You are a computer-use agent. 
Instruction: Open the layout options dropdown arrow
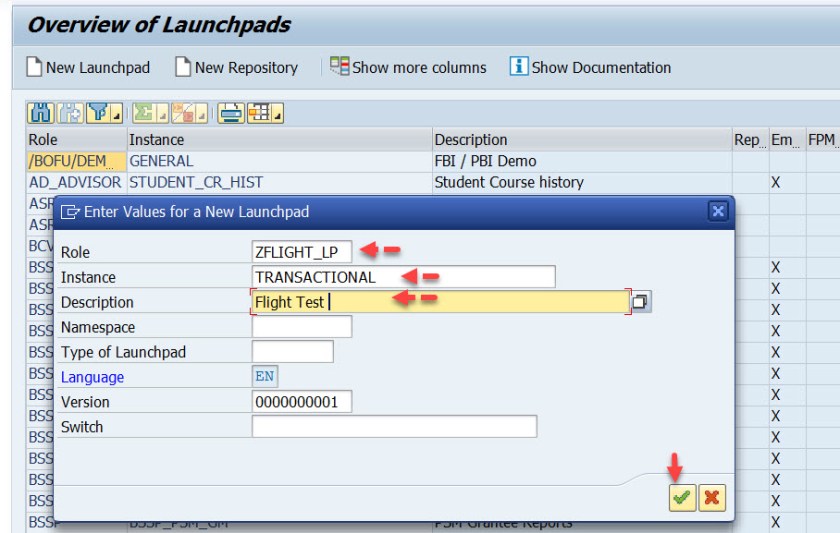pos(278,113)
